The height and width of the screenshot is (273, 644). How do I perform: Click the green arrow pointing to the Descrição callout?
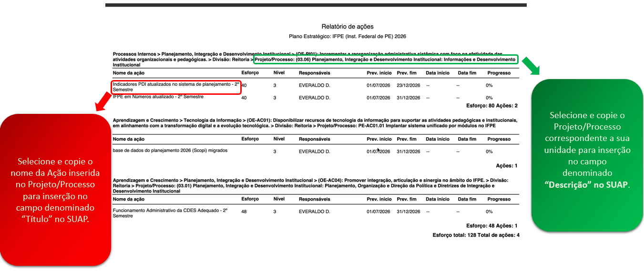click(x=531, y=66)
